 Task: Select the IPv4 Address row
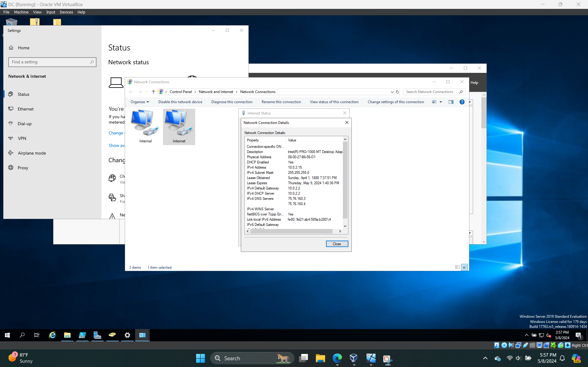pos(294,167)
